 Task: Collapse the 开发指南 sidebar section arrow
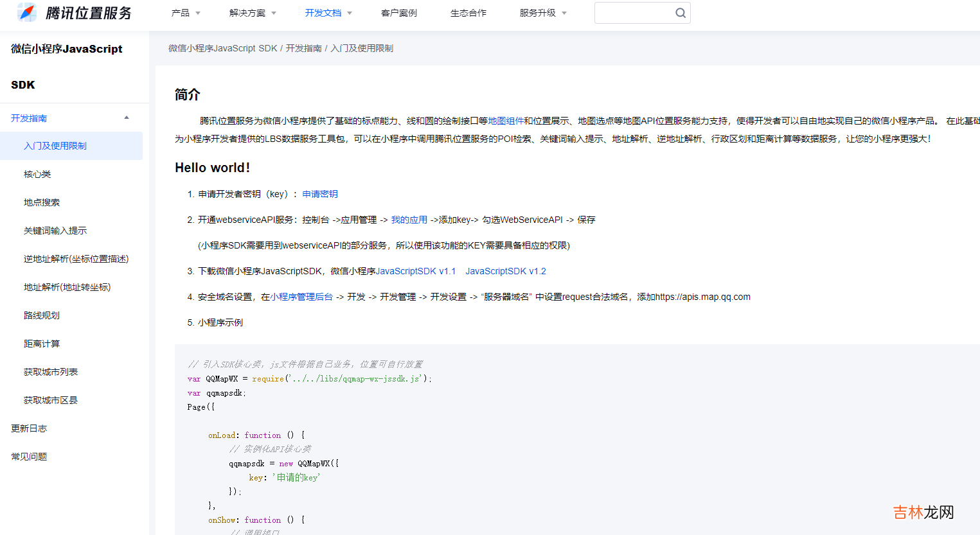coord(127,118)
